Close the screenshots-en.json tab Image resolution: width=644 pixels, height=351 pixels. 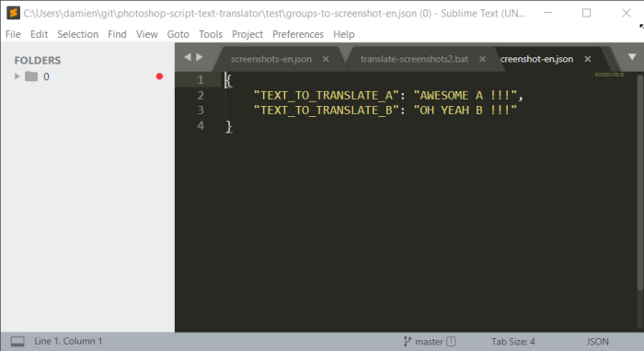click(x=326, y=59)
